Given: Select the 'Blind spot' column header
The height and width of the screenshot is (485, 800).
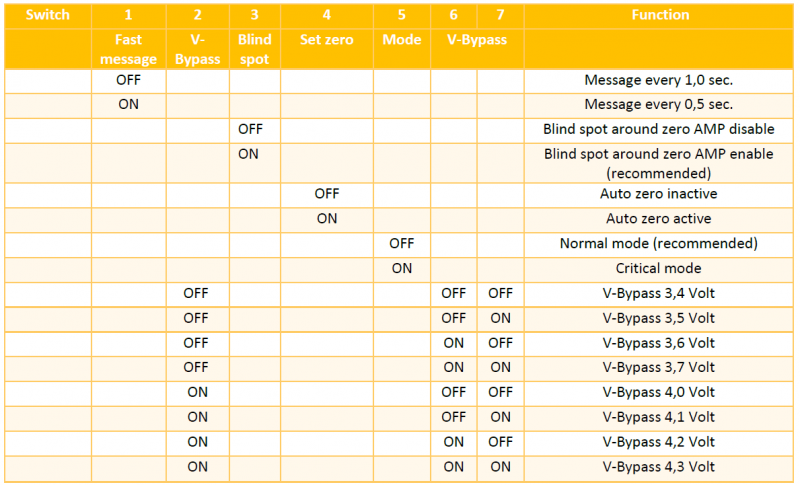Looking at the screenshot, I should pyautogui.click(x=254, y=49).
